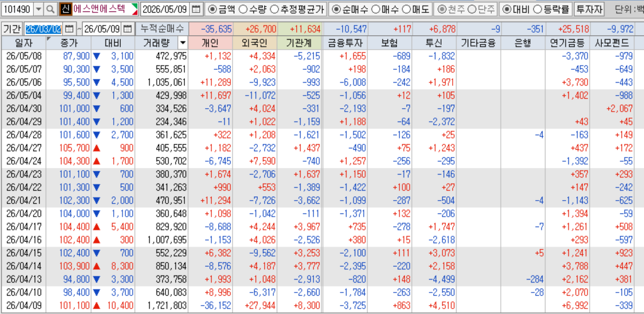This screenshot has height=314, width=644.
Task: Click the end date field 26/05/09
Action: click(x=103, y=29)
